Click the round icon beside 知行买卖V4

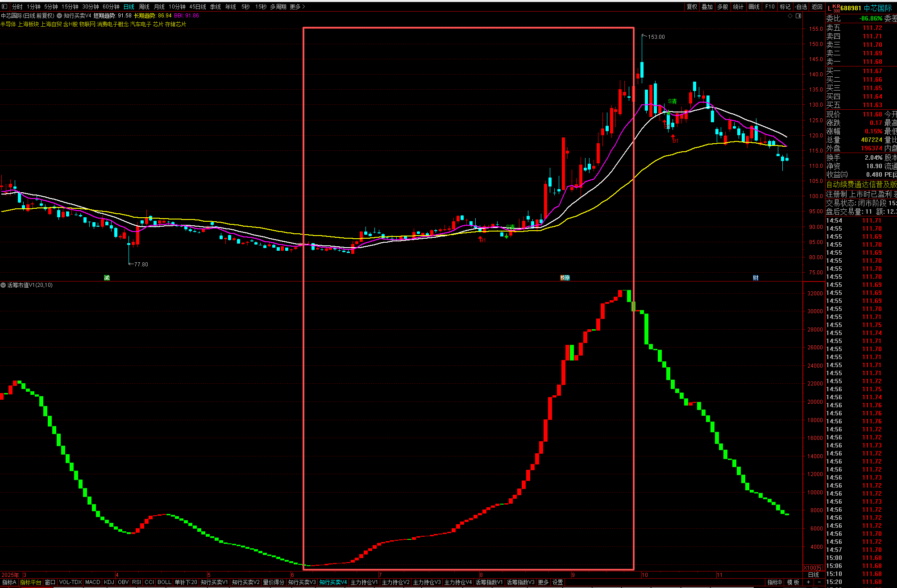tap(59, 16)
